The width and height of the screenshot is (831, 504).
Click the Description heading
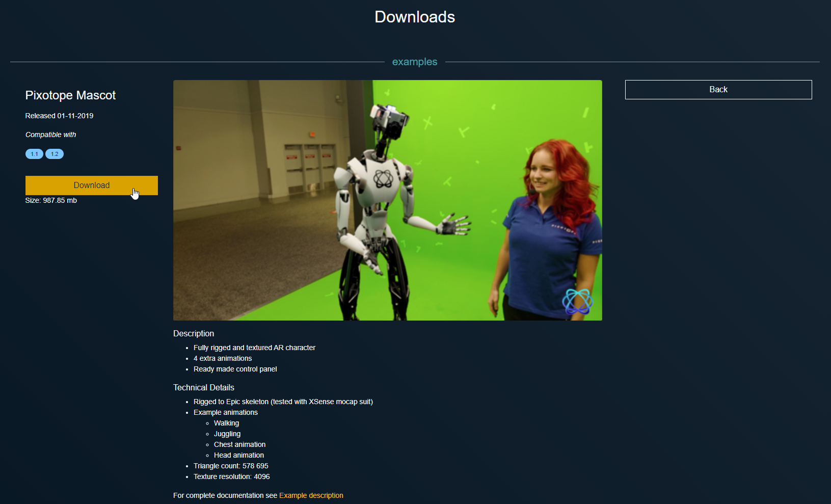coord(194,333)
